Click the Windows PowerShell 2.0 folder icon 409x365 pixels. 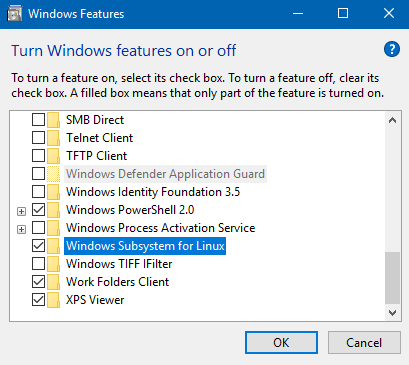[53, 210]
